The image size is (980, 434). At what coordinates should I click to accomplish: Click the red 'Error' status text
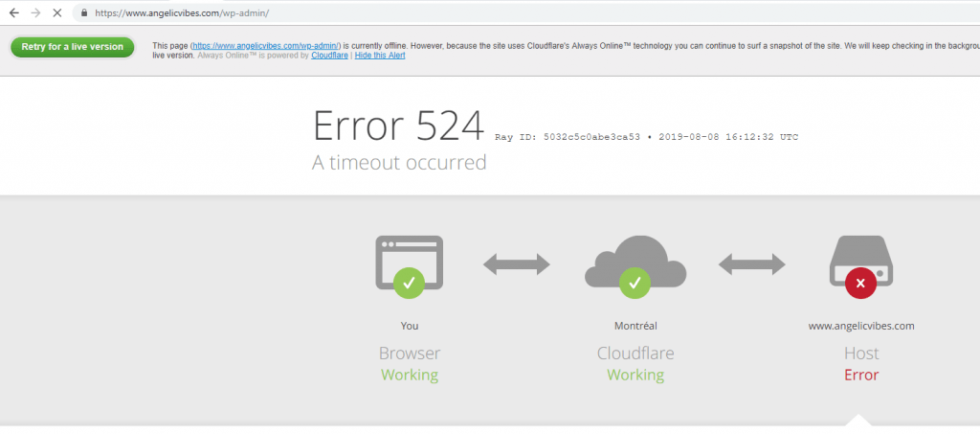click(x=861, y=376)
